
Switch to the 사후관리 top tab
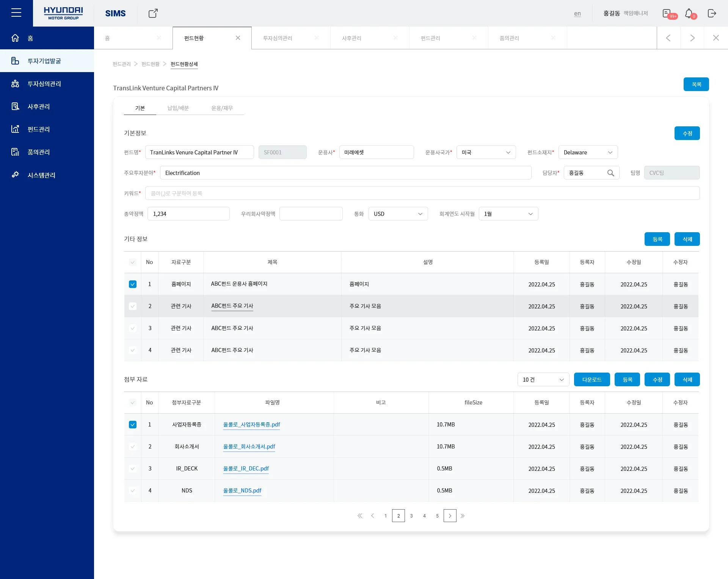tap(351, 38)
